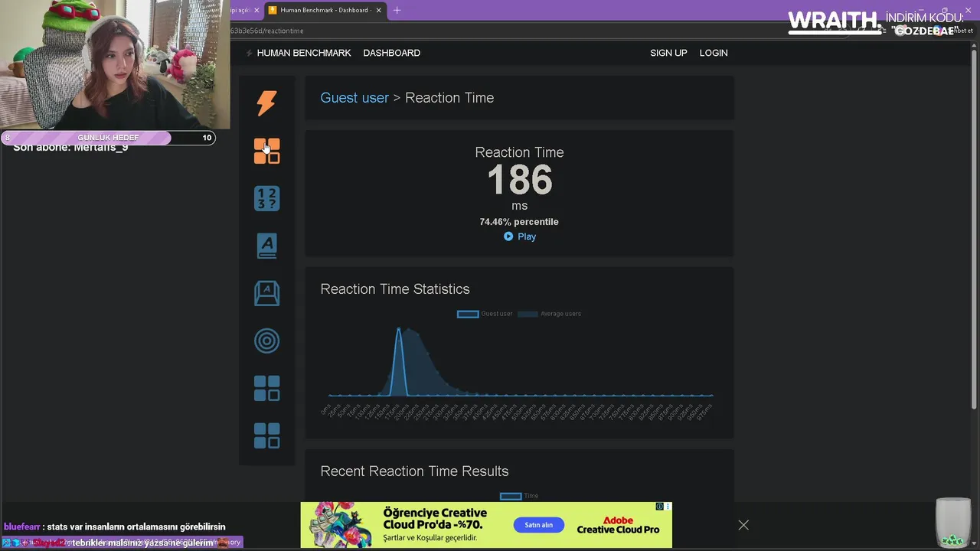The height and width of the screenshot is (551, 980).
Task: Open the Adobe Creative Cloud Pro ad logo
Action: 618,525
